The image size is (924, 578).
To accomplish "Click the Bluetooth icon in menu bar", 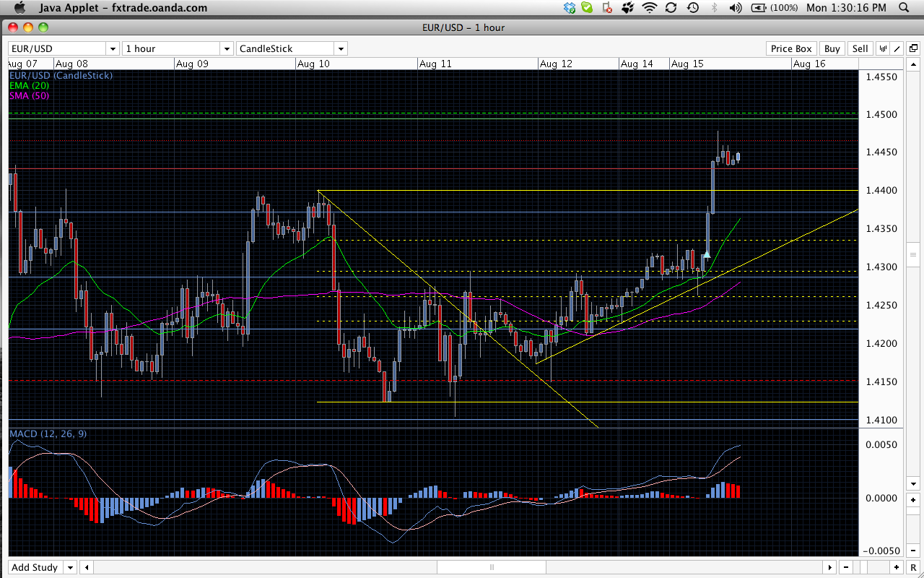I will pyautogui.click(x=715, y=8).
